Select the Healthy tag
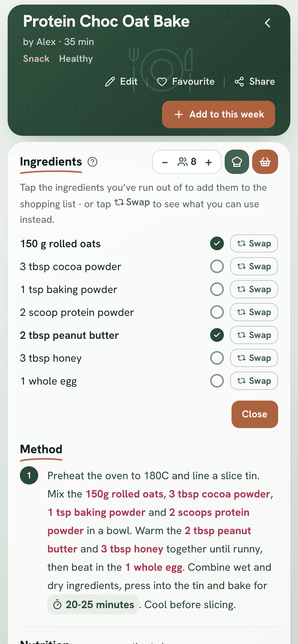 click(76, 59)
